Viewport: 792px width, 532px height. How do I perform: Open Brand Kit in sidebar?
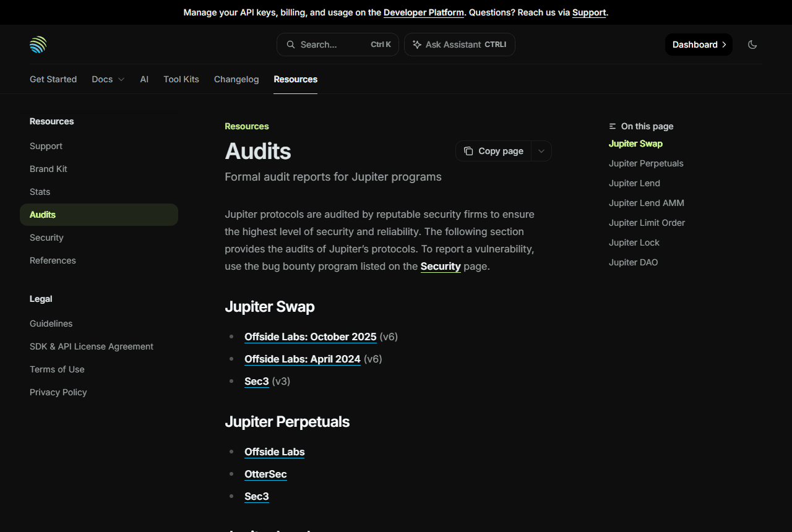pos(99,169)
